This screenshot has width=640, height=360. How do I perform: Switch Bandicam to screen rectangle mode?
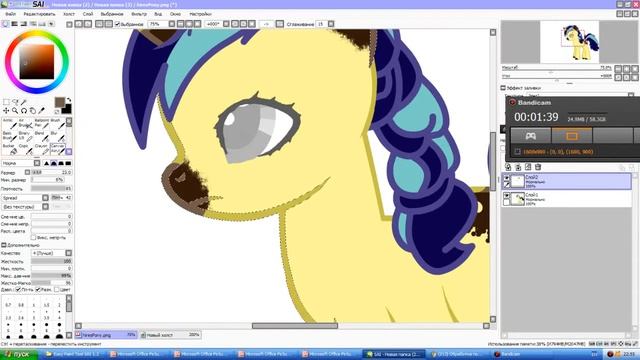pos(572,136)
